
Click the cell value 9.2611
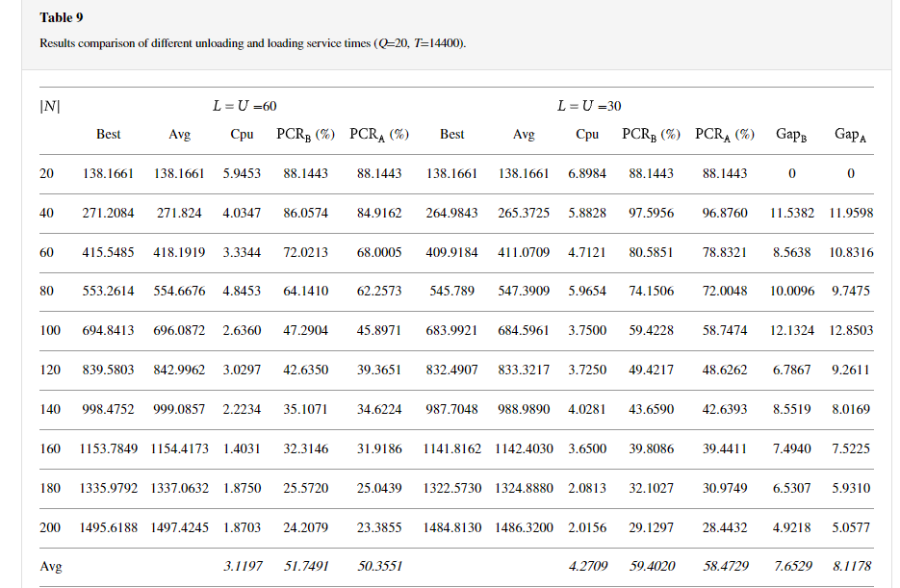[x=851, y=370]
